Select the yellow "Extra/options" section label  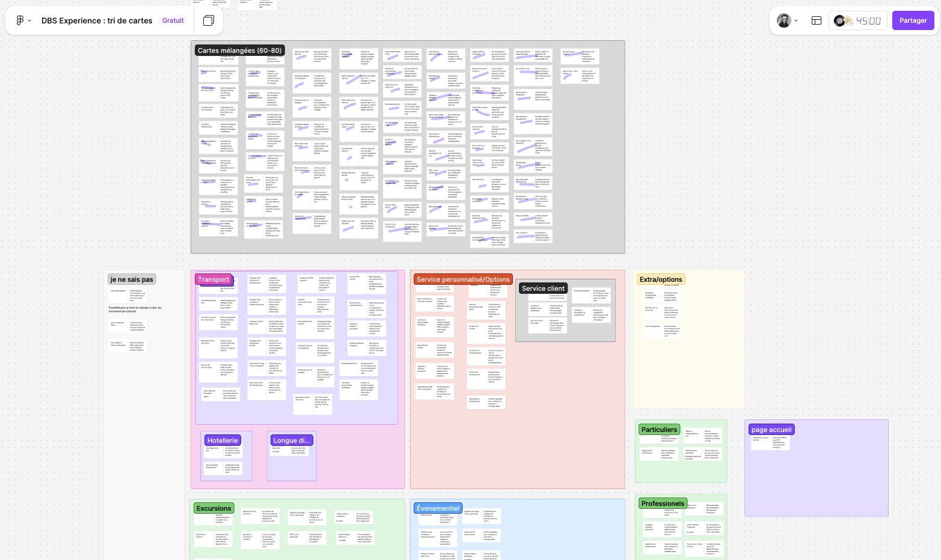point(661,279)
